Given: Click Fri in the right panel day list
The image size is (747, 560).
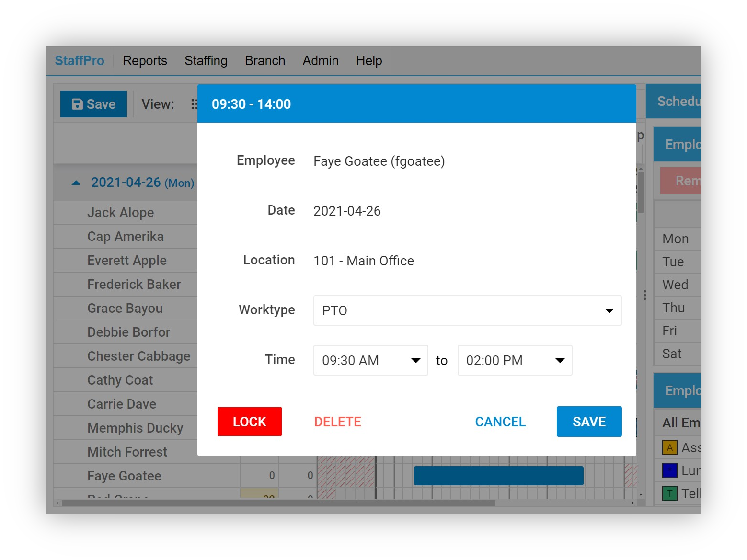Looking at the screenshot, I should (x=677, y=331).
